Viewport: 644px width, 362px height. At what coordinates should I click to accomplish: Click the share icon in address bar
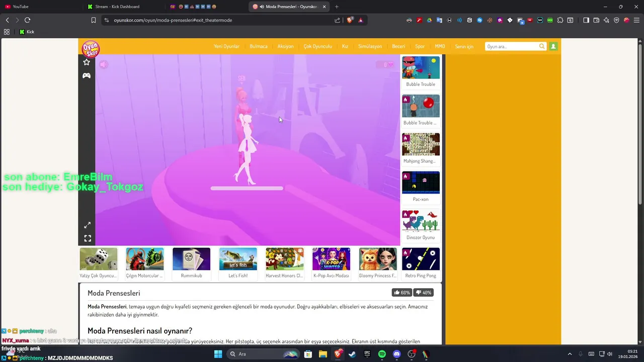(x=337, y=20)
